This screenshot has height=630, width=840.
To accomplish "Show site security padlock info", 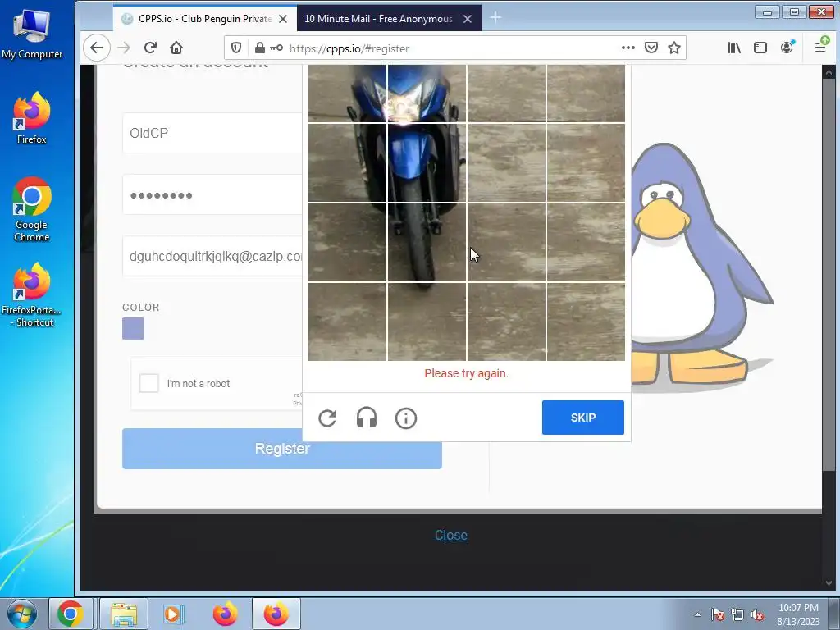I will point(259,48).
